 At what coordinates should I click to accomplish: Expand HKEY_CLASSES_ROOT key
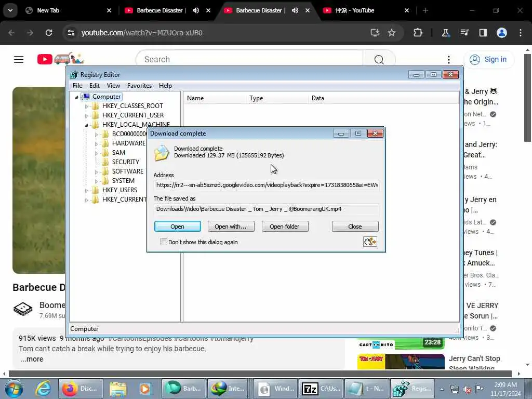coord(86,106)
